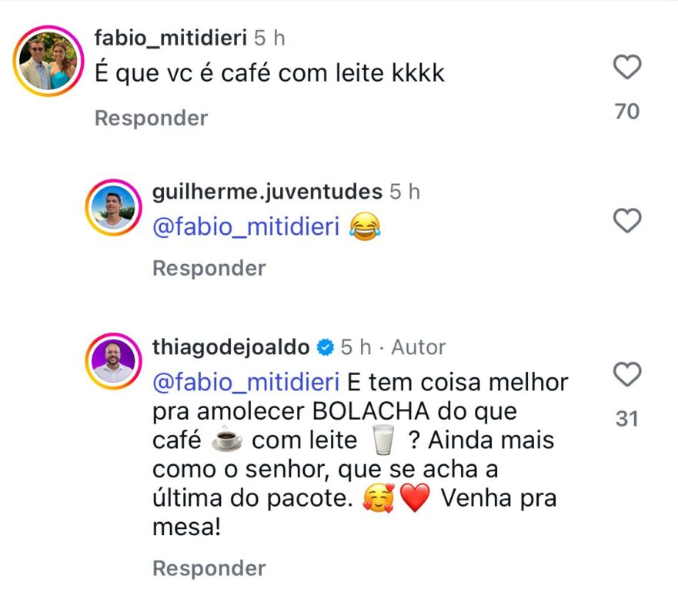Click @fabio_mitidieri mention in guilherme's reply
The image size is (678, 616).
tap(246, 228)
